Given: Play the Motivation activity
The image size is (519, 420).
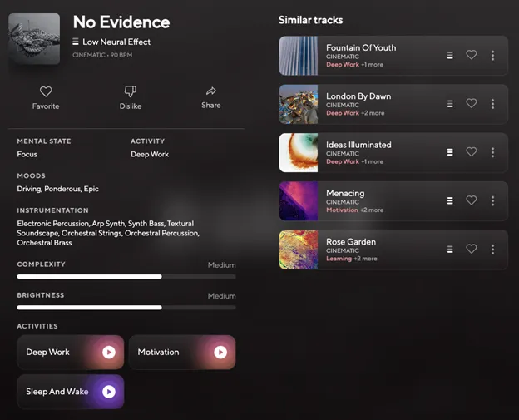Looking at the screenshot, I should pos(220,352).
